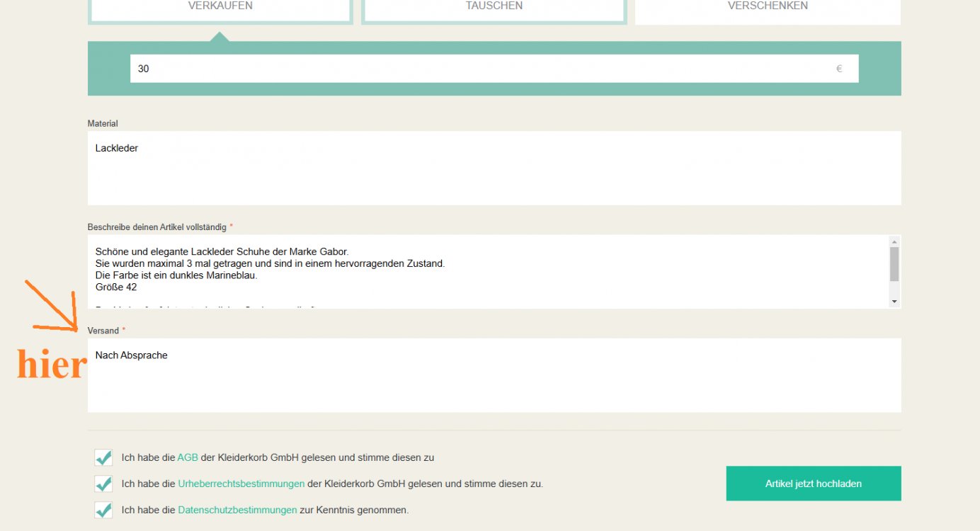Viewport: 980px width, 531px height.
Task: Click into the article description text area
Action: (489, 272)
